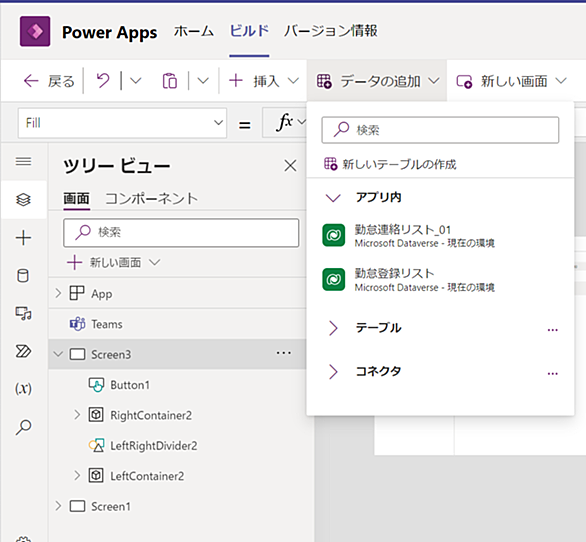The height and width of the screenshot is (542, 586).
Task: Click the Undo arrow icon in toolbar
Action: (103, 80)
